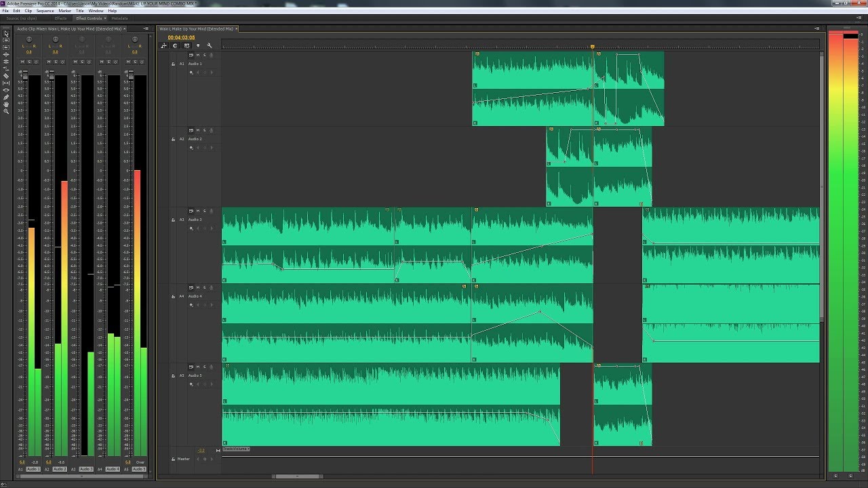The height and width of the screenshot is (488, 868).
Task: Solo the Audio 2 timeline track
Action: pyautogui.click(x=204, y=130)
